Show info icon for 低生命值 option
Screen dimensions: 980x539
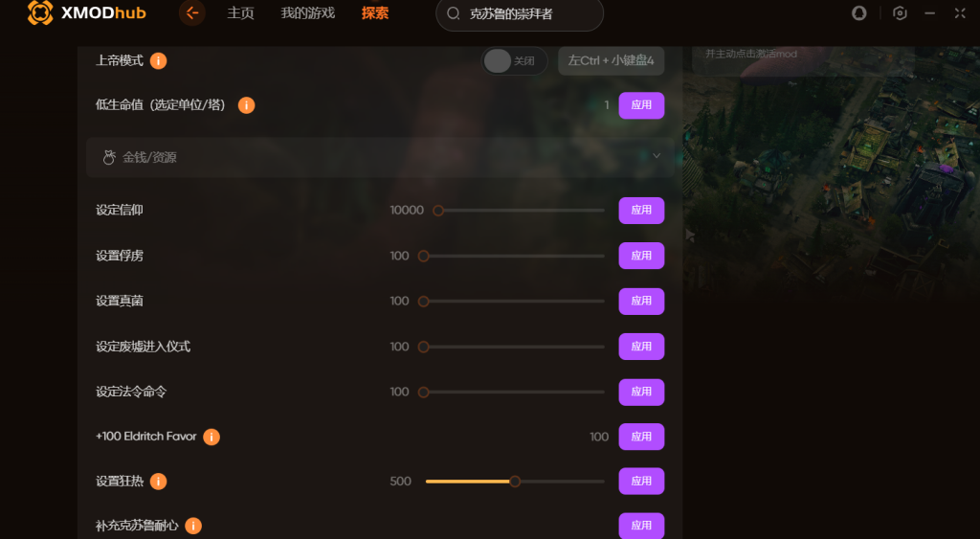point(246,105)
